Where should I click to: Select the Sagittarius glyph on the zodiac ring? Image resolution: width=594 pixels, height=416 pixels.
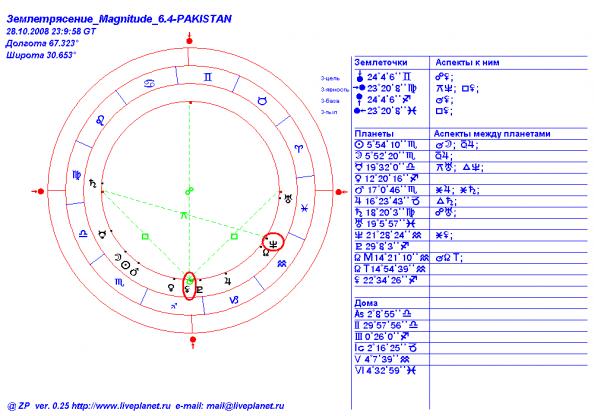[x=174, y=306]
